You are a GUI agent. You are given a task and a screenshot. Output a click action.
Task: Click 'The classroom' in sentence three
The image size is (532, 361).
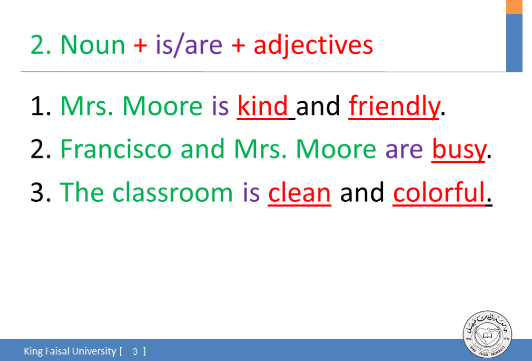[146, 192]
